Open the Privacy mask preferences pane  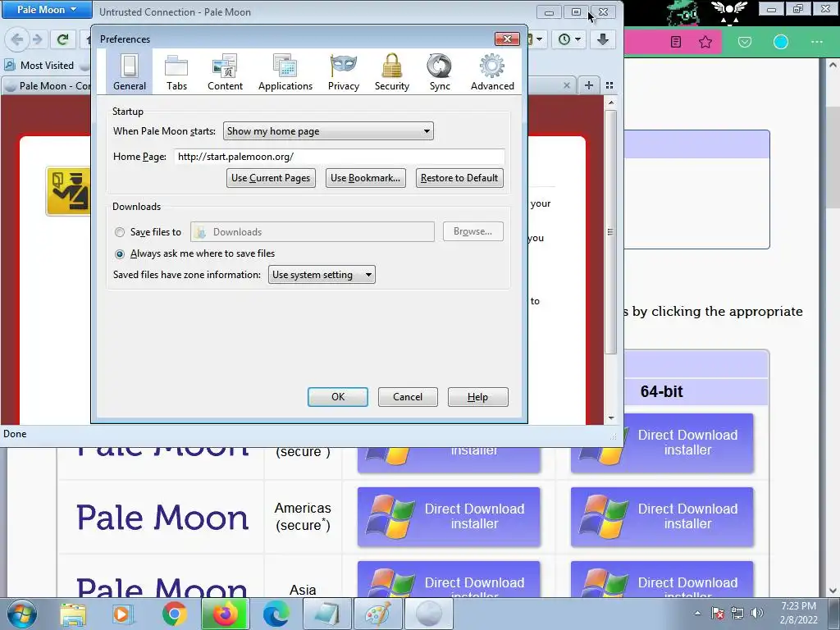[344, 72]
